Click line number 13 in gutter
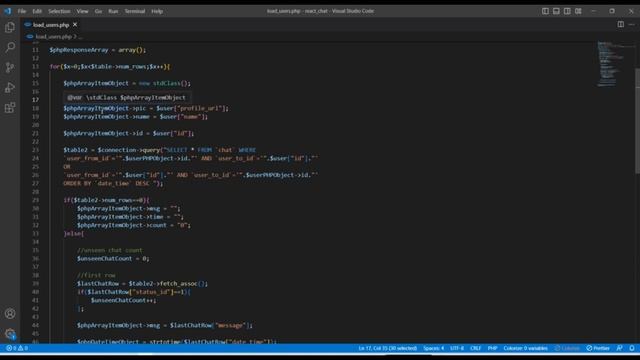The height and width of the screenshot is (360, 640). tap(36, 67)
